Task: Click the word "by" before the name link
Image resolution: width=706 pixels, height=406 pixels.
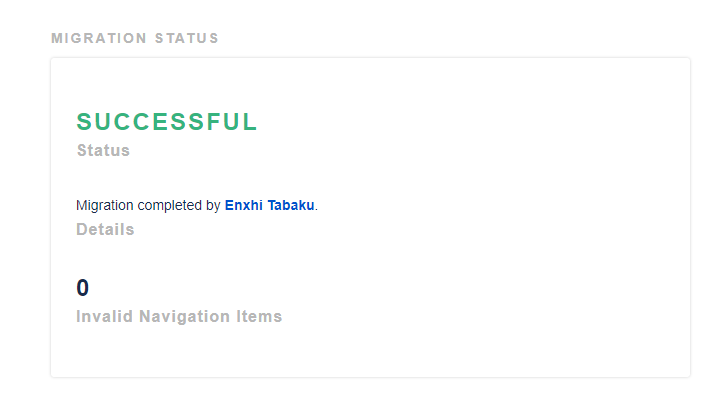Action: coord(213,205)
